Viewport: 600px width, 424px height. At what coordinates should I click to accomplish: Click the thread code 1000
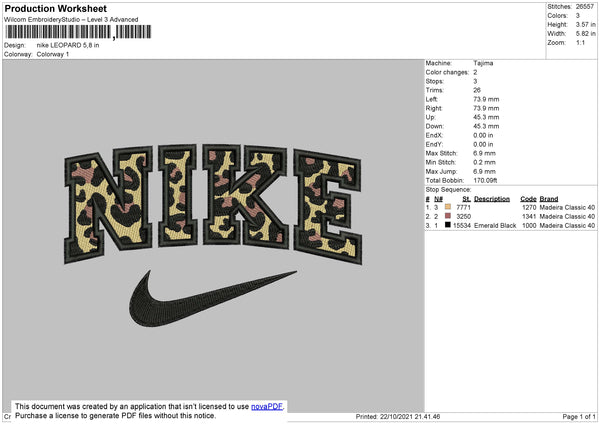pos(529,226)
